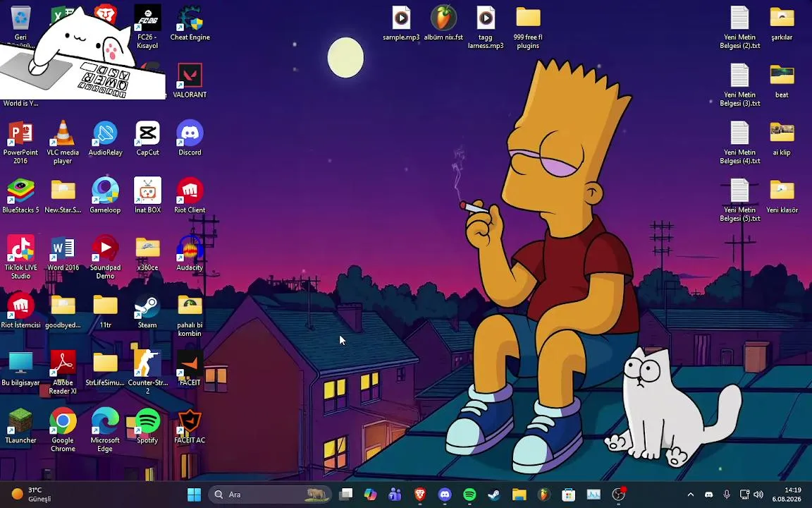
Task: Open the 31°C Güneşli weather widget
Action: point(32,495)
